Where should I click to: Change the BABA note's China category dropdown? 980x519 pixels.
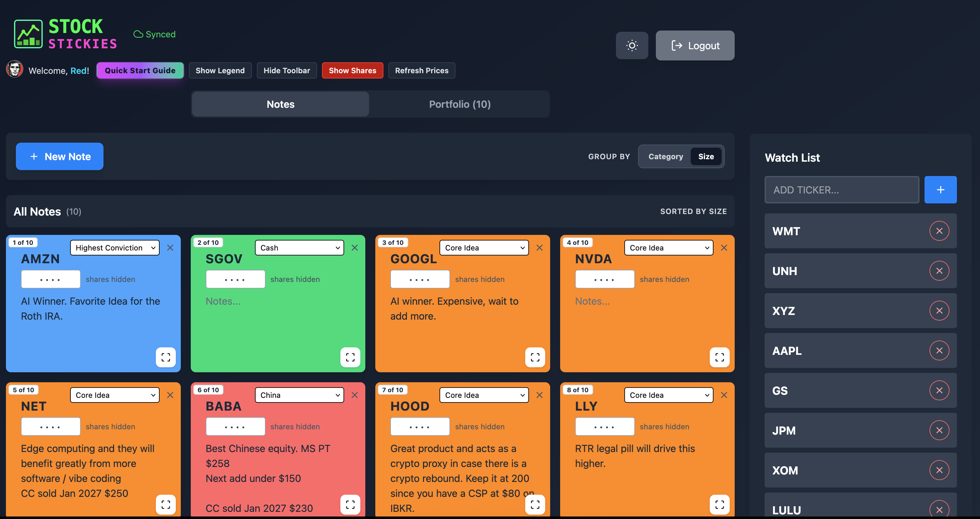pyautogui.click(x=299, y=395)
